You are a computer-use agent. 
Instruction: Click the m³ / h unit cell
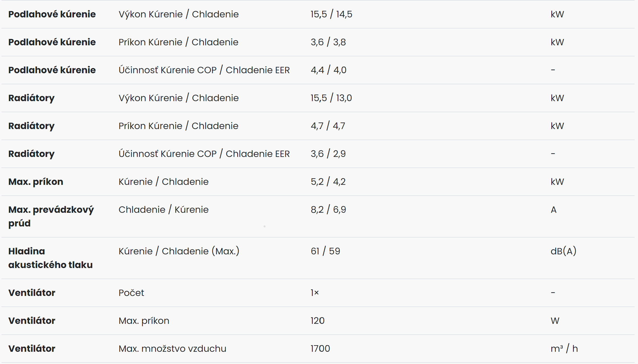[x=564, y=349]
